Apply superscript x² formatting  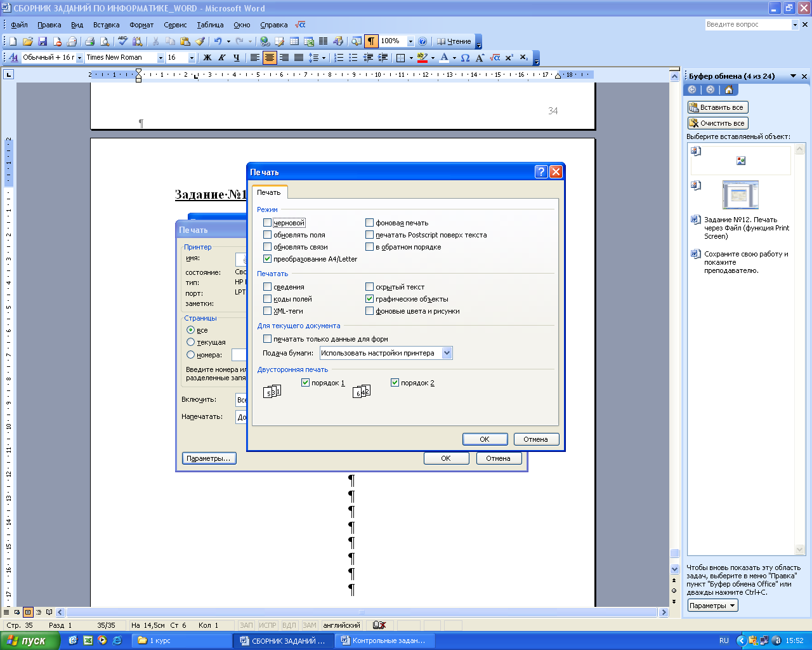click(509, 58)
